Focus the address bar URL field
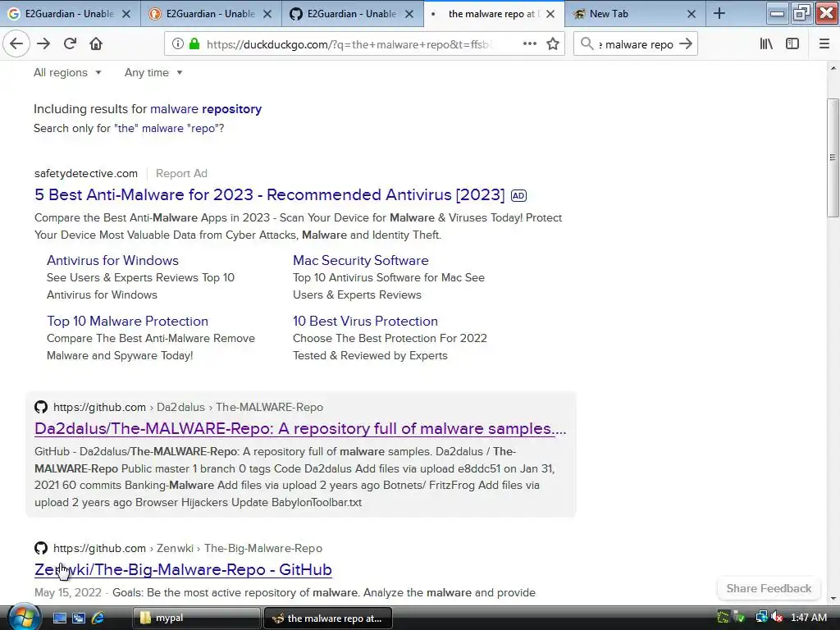The width and height of the screenshot is (840, 630). pyautogui.click(x=348, y=44)
